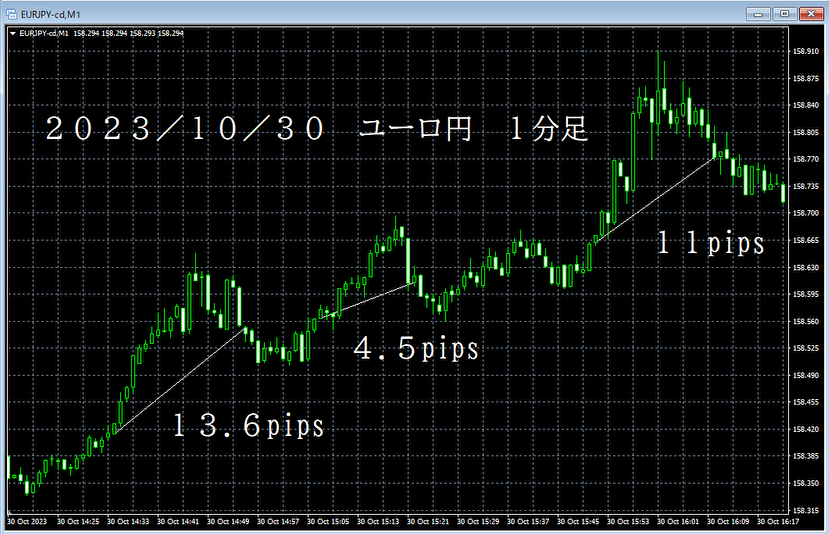Viewport: 829px width, 534px height.
Task: Select the '11pips' text label
Action: coord(711,243)
